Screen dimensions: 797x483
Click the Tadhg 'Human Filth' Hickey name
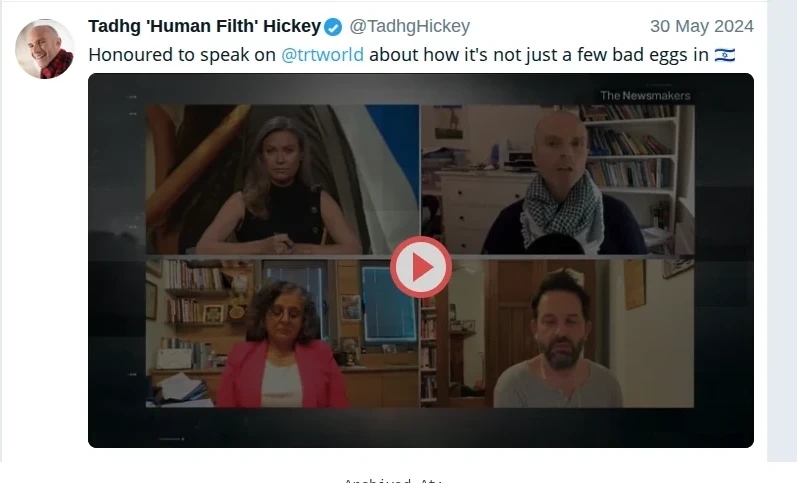[x=204, y=26]
